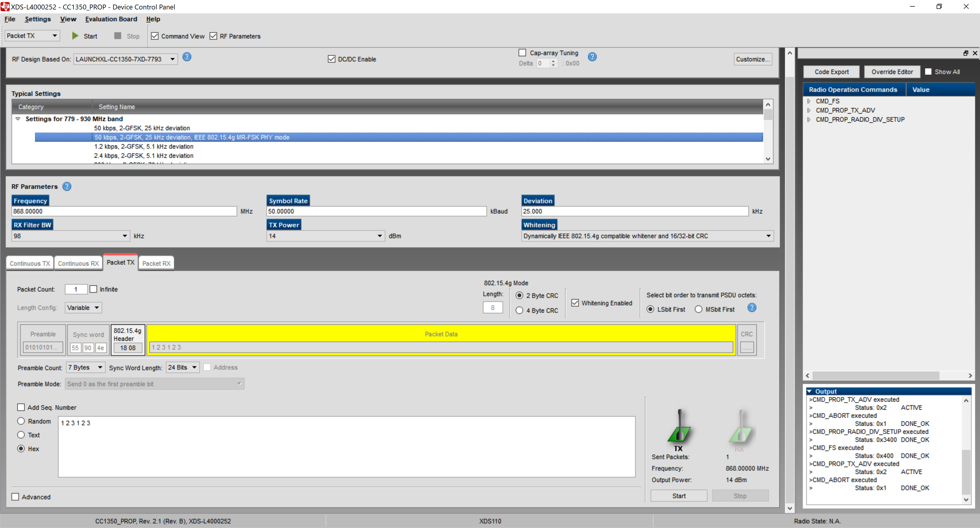Click the Cap-array Tuning help icon
980x528 pixels.
tap(592, 57)
